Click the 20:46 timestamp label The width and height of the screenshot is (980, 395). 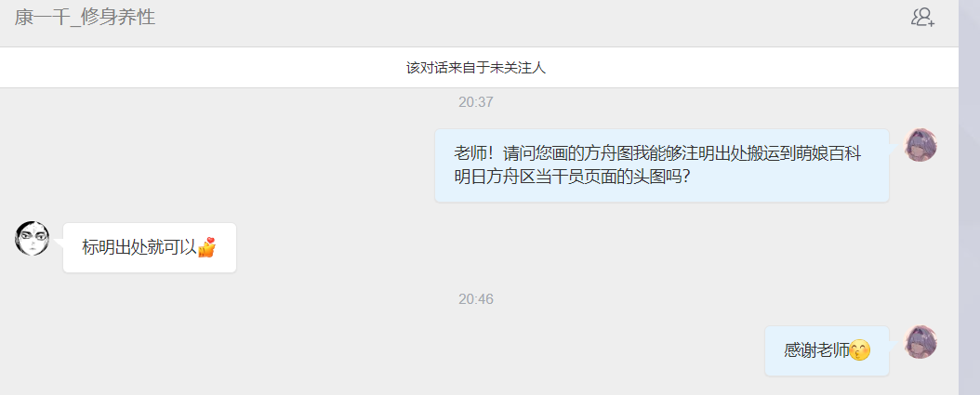[476, 299]
